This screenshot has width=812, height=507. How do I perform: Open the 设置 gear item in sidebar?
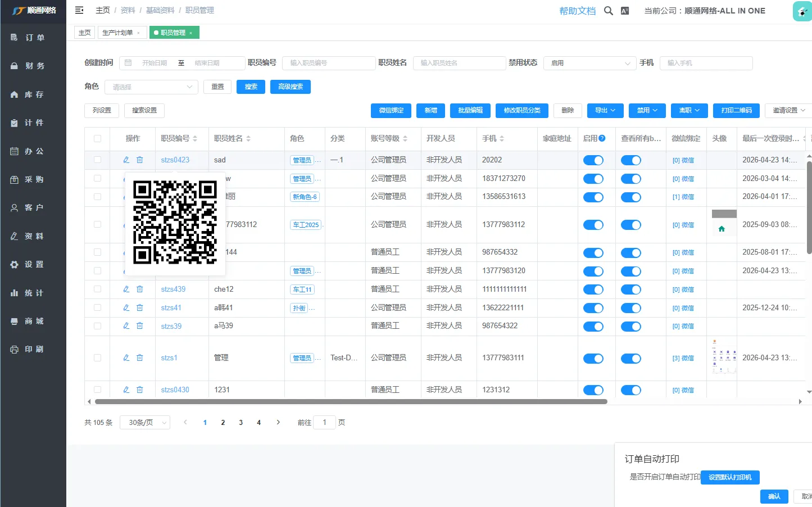34,265
